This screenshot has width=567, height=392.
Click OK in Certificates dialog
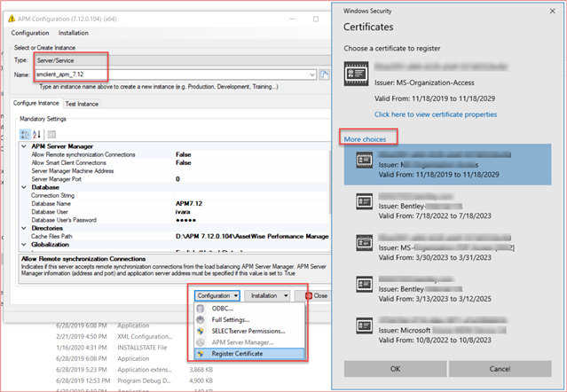pyautogui.click(x=395, y=369)
